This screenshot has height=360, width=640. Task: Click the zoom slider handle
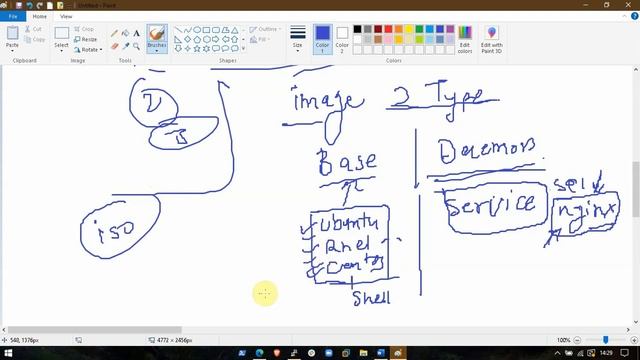(x=606, y=340)
